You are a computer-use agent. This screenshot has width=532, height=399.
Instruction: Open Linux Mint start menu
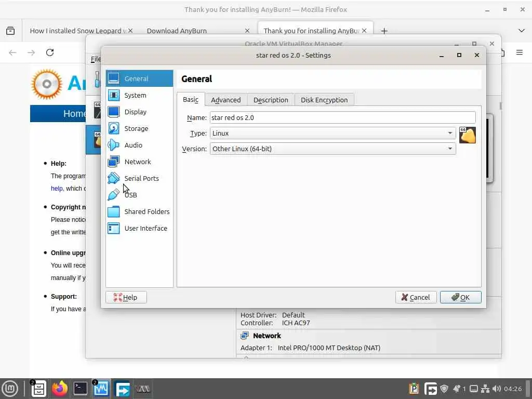pos(10,389)
